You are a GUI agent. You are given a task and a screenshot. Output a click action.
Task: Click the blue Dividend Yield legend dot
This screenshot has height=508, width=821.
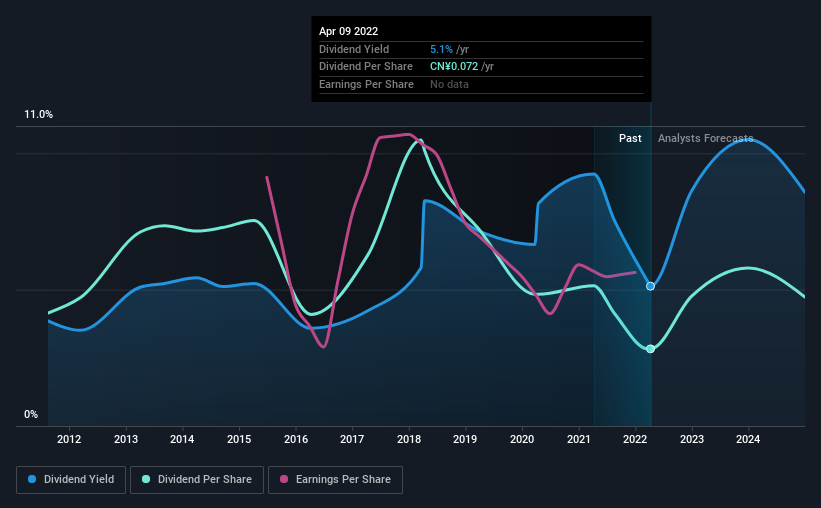[x=32, y=479]
